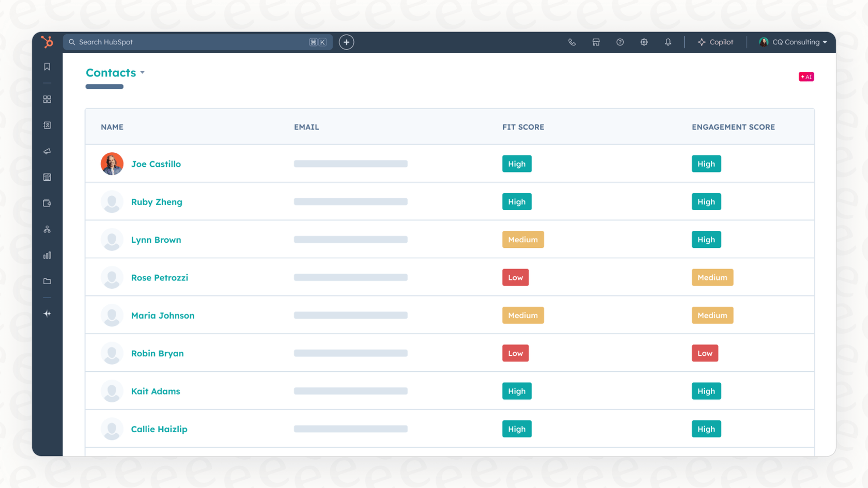Screen dimensions: 868x488
Task: Expand the CQ Consulting account menu
Action: click(x=793, y=42)
